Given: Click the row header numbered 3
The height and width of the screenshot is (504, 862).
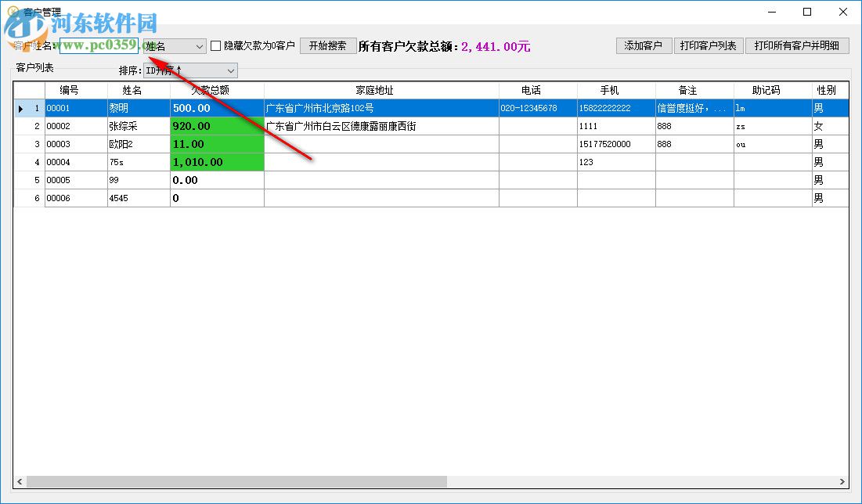Looking at the screenshot, I should (x=29, y=144).
